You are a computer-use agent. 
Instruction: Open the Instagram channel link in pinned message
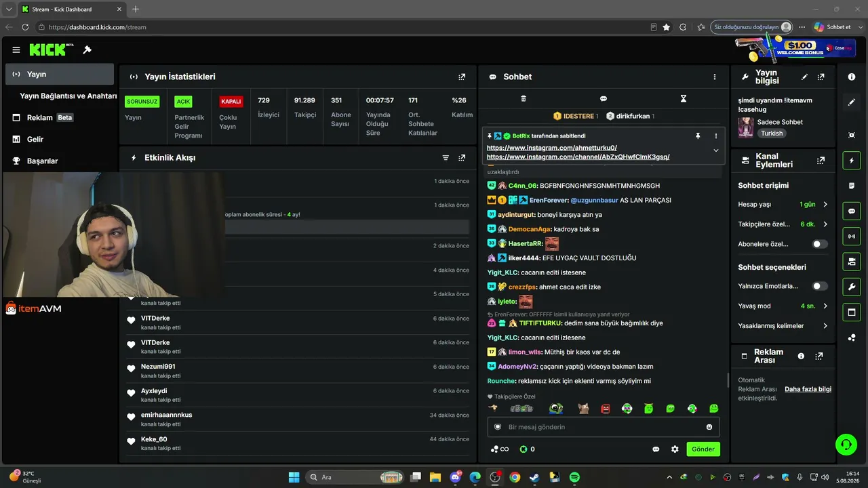tap(578, 157)
